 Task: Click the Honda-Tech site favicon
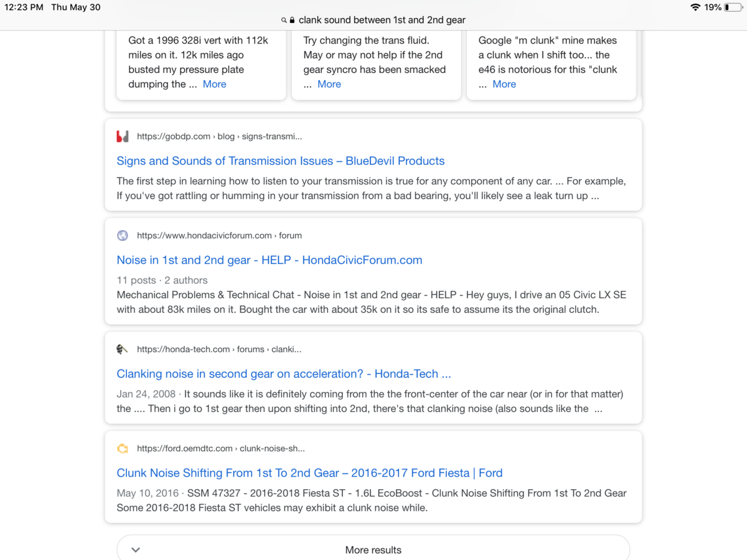coord(123,350)
